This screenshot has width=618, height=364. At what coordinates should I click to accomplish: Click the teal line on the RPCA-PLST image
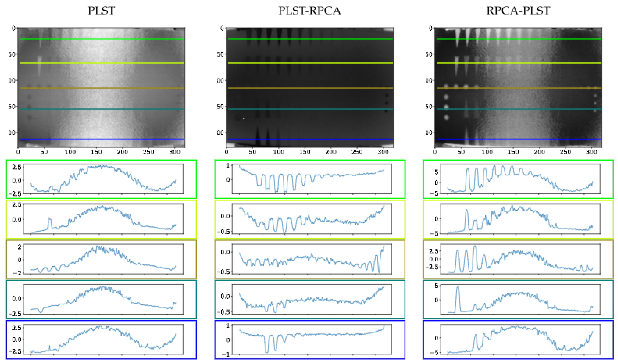click(x=519, y=109)
